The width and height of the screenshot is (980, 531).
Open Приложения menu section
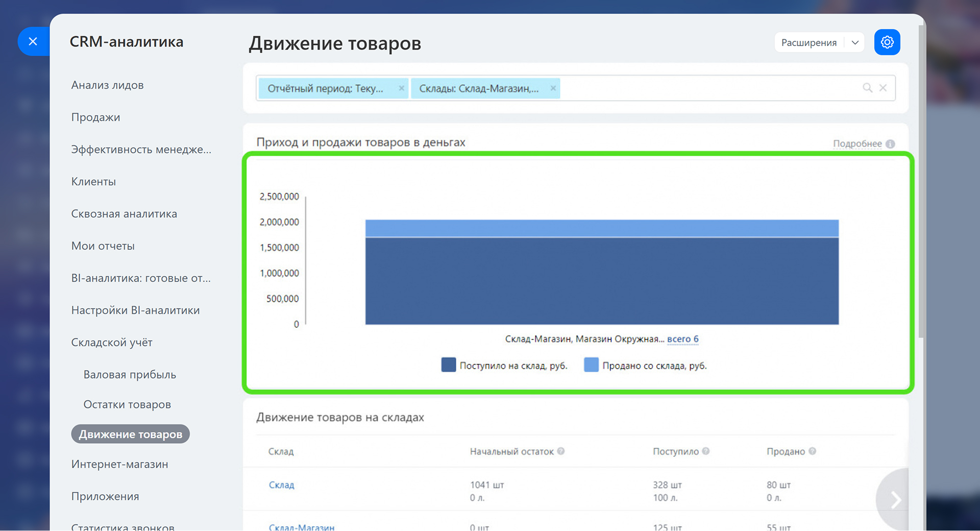[105, 496]
